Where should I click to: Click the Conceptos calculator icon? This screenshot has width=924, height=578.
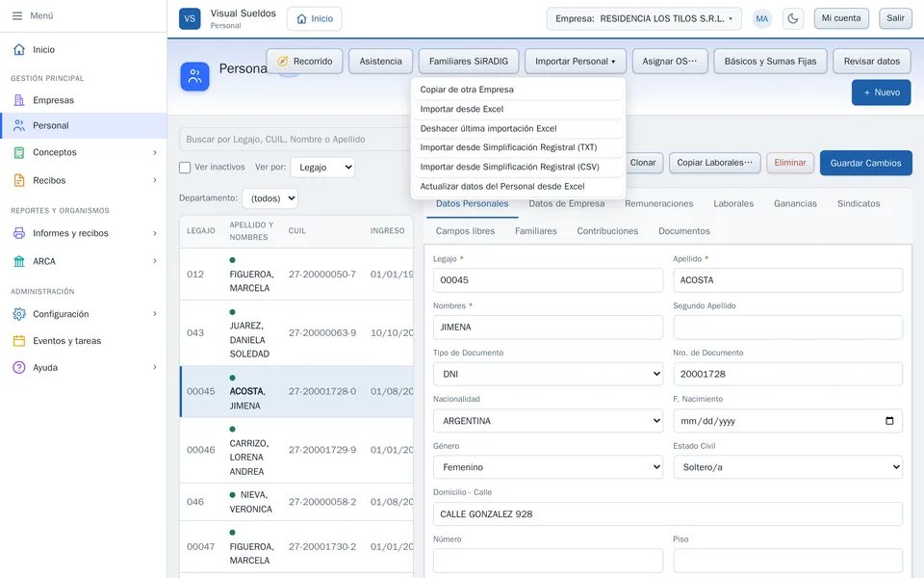pos(19,152)
